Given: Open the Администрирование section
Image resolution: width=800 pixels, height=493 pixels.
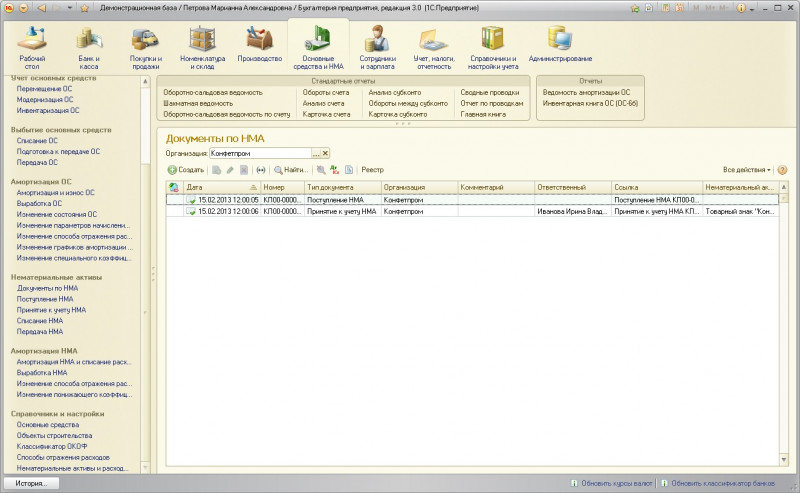Looking at the screenshot, I should click(x=560, y=45).
